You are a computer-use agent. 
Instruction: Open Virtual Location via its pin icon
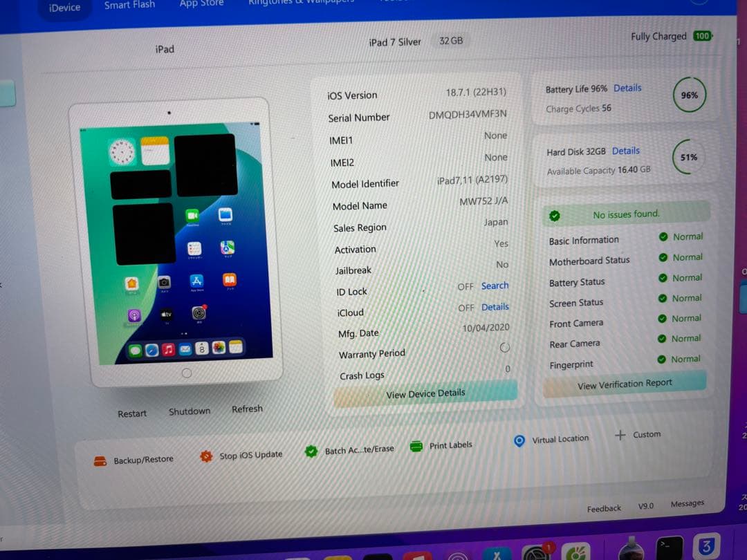pyautogui.click(x=519, y=441)
